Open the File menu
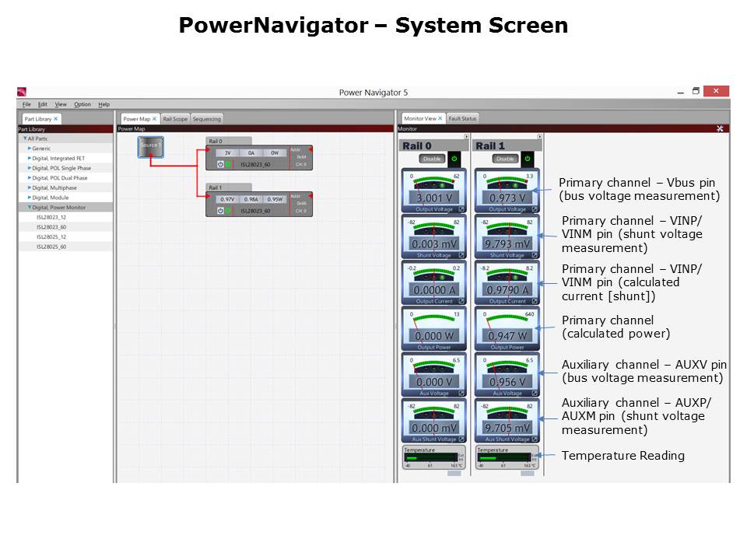This screenshot has width=747, height=560. point(26,104)
